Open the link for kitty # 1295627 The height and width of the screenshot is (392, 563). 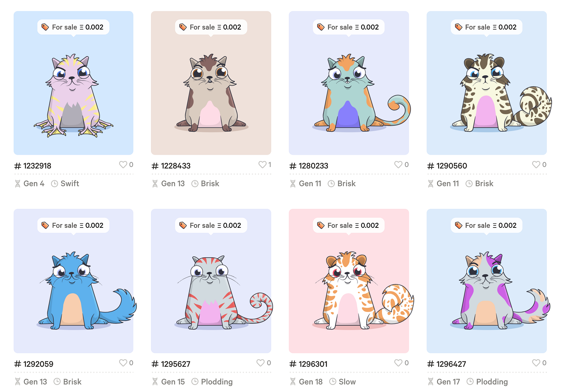click(x=171, y=364)
